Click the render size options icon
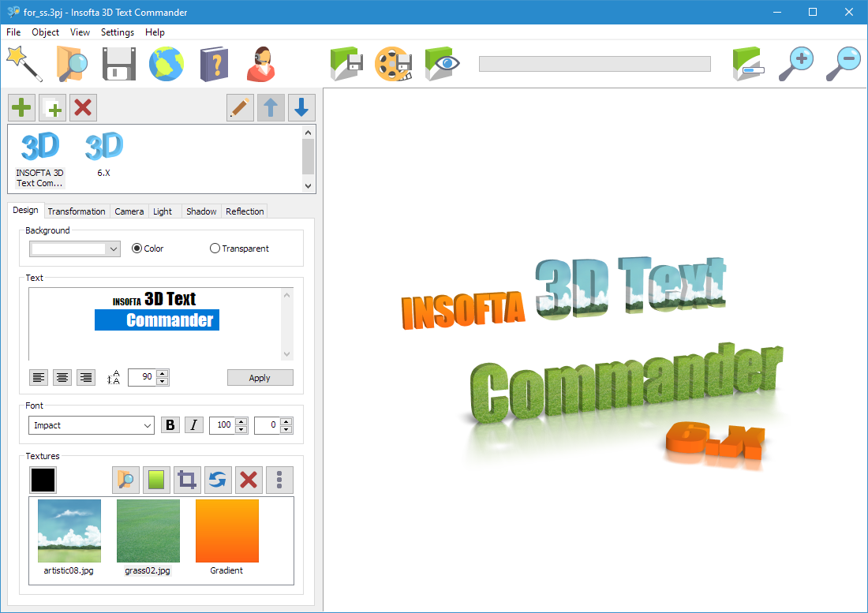This screenshot has height=613, width=868. pyautogui.click(x=748, y=64)
